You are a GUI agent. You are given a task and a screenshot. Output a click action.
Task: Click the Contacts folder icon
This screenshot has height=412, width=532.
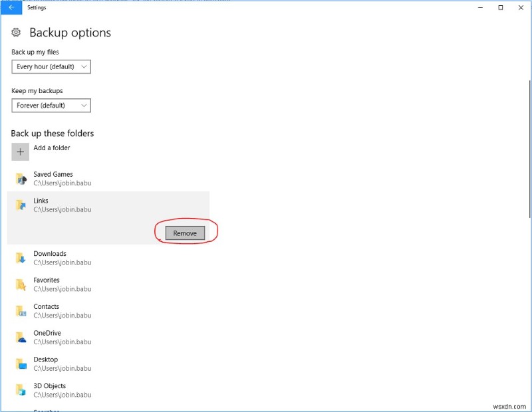(21, 310)
